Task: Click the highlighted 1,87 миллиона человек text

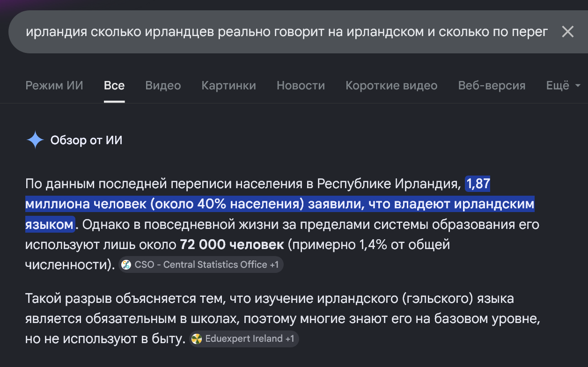Action: point(280,204)
